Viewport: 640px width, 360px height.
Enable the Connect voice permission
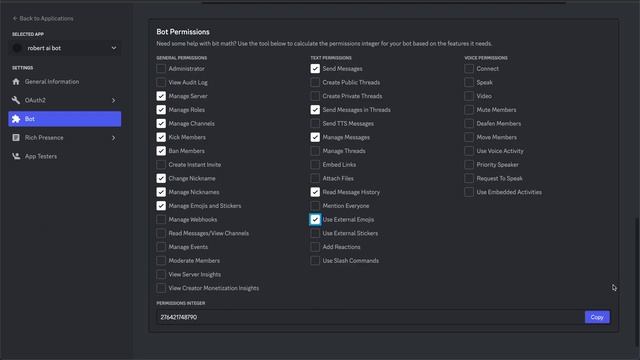469,69
